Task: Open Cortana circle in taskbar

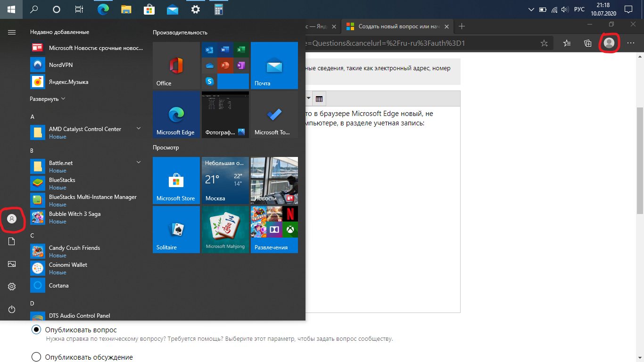Action: (x=57, y=9)
